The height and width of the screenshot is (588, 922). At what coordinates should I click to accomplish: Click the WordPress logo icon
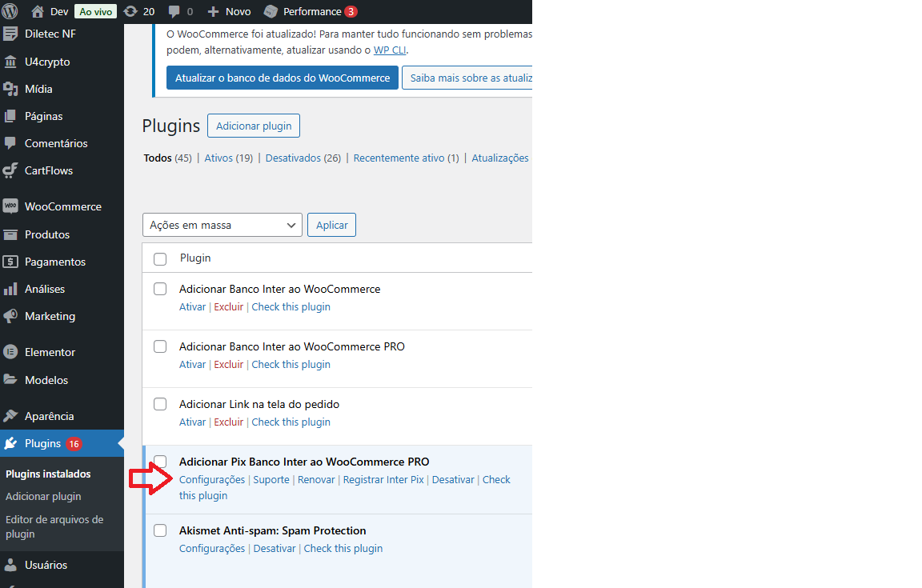(10, 11)
